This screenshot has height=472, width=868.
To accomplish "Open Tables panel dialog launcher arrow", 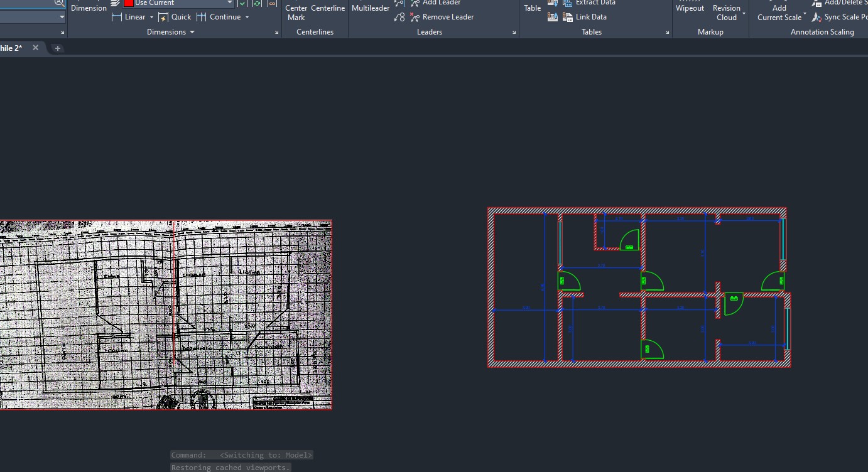I will pos(667,32).
